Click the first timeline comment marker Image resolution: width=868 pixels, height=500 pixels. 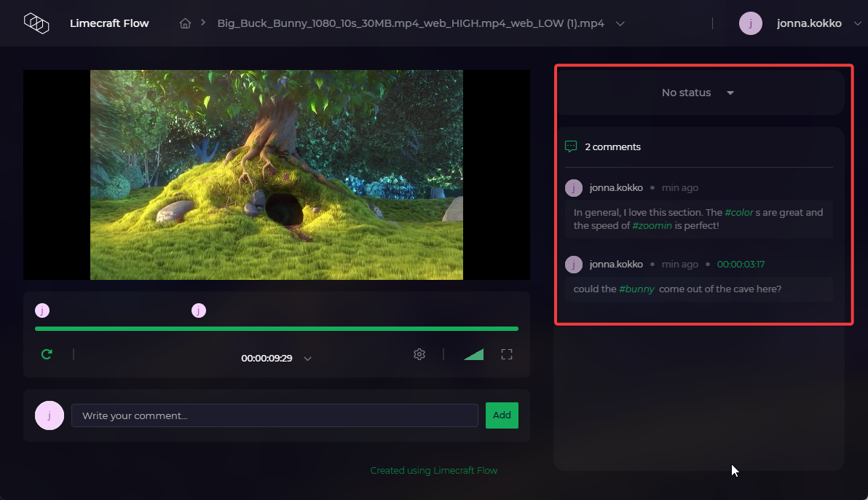click(42, 310)
